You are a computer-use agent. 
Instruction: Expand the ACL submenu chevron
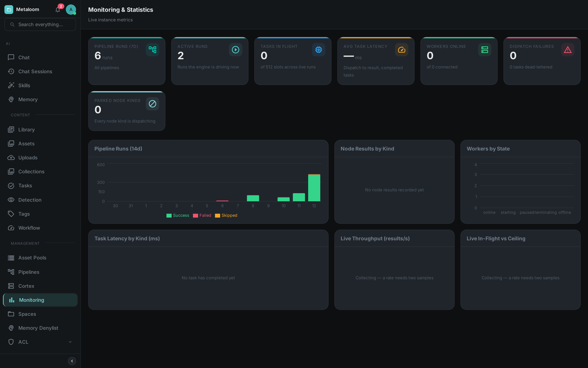[70, 342]
